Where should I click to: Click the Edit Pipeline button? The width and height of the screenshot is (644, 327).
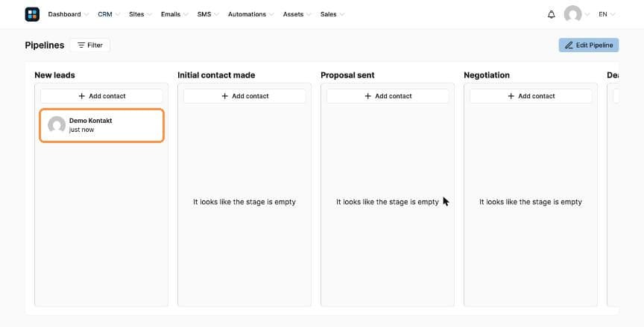589,45
